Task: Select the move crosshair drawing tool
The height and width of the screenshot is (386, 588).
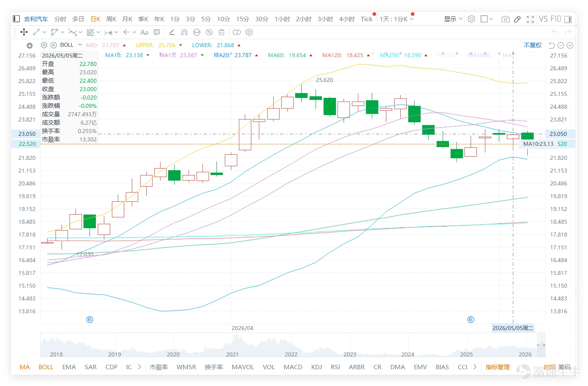Action: 24,32
